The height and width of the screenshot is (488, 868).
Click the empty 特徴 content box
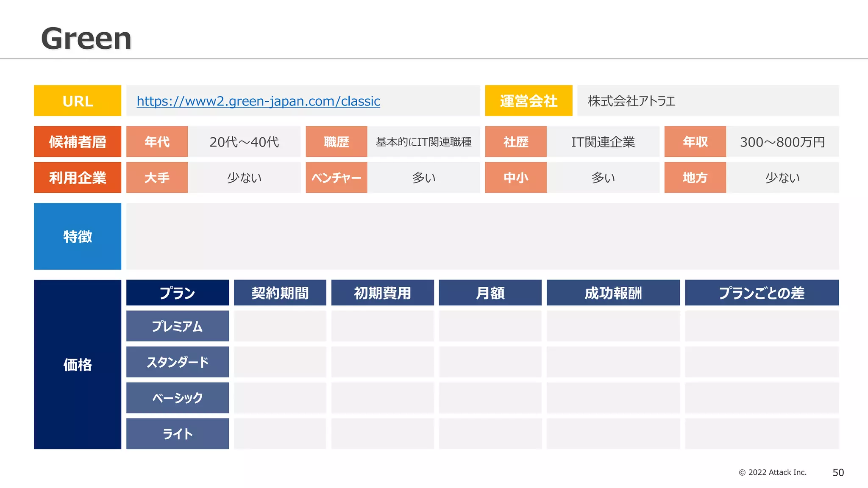483,236
